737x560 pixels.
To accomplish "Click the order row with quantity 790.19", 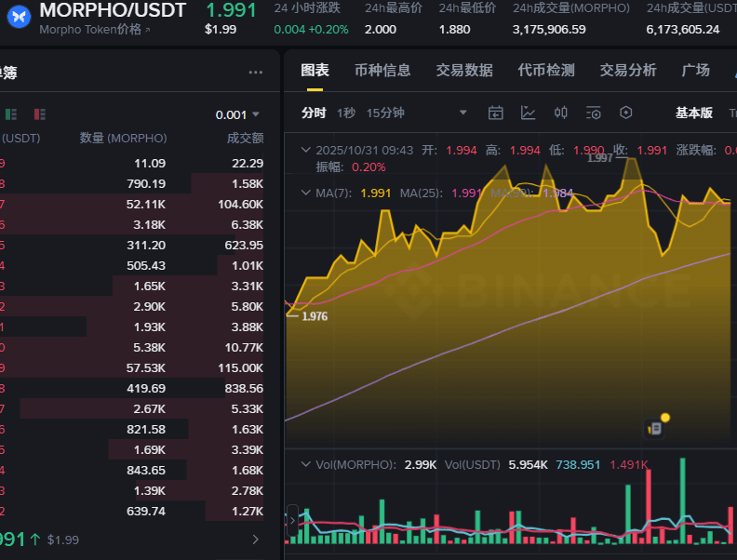I will click(131, 183).
